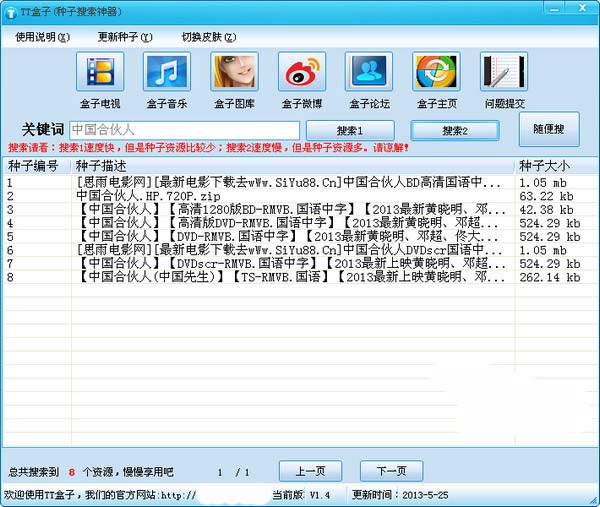Click the 问题提交 feedback icon
600x507 pixels.
pos(504,73)
